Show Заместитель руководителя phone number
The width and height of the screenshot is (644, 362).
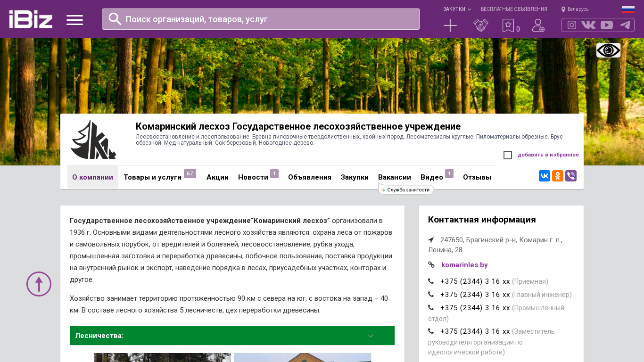click(x=475, y=331)
